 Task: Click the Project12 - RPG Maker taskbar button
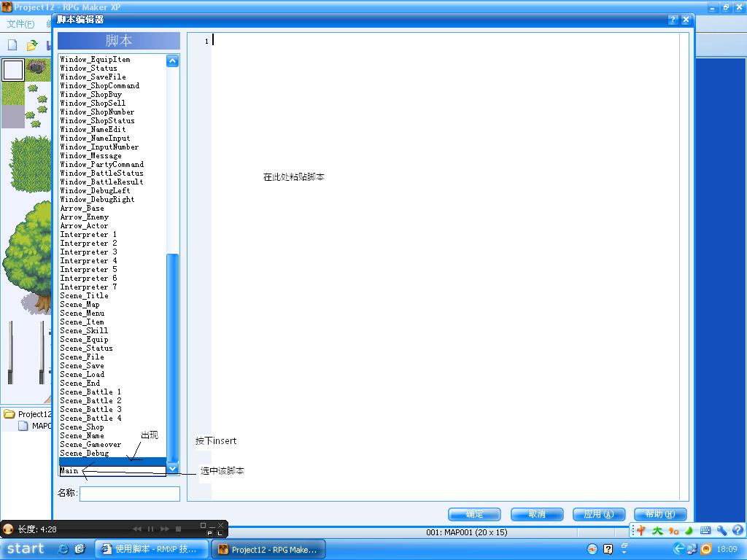click(x=268, y=549)
